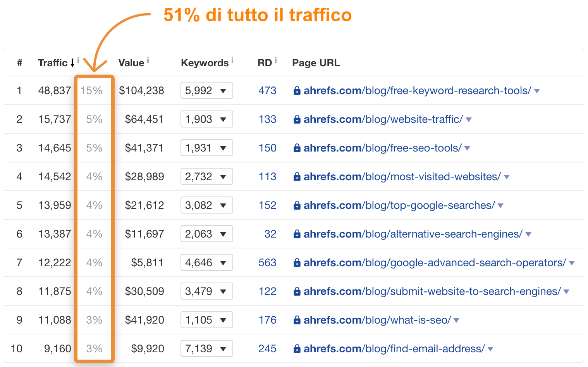
Task: Sort by the Keywords column header
Action: pyautogui.click(x=205, y=63)
